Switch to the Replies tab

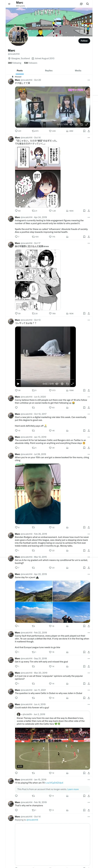tap(49, 71)
